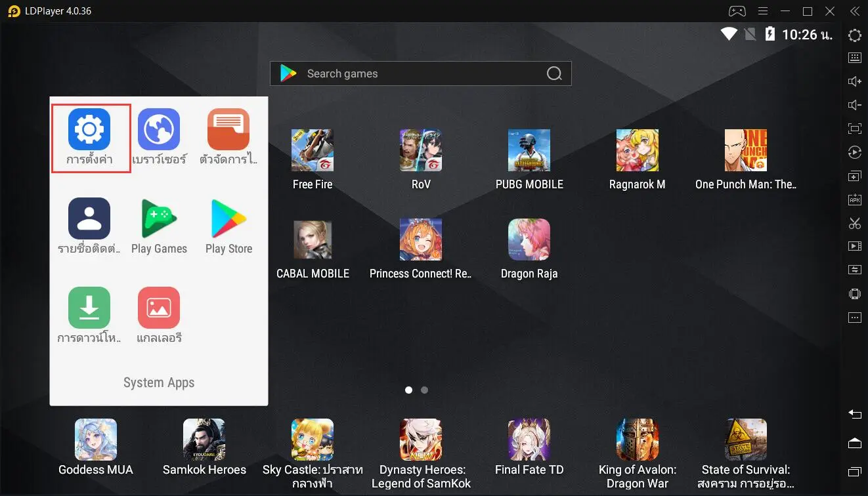The height and width of the screenshot is (496, 868).
Task: Open synchronizer tool in sidebar
Action: [855, 270]
